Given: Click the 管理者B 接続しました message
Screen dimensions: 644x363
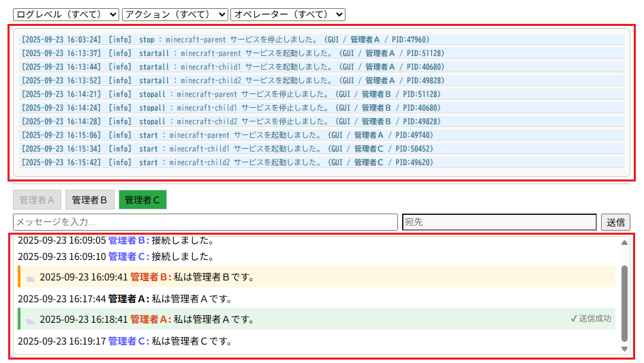Looking at the screenshot, I should [116, 240].
